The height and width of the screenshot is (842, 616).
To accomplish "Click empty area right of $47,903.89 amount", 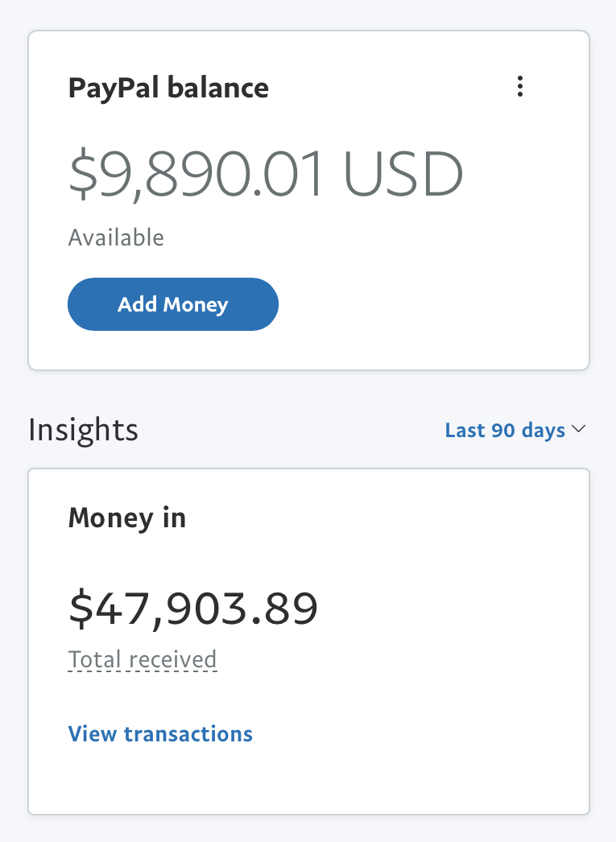I will (451, 609).
